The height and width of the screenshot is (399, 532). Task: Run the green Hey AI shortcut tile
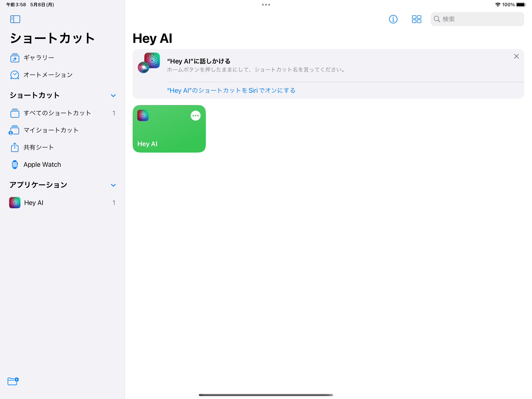pyautogui.click(x=169, y=129)
